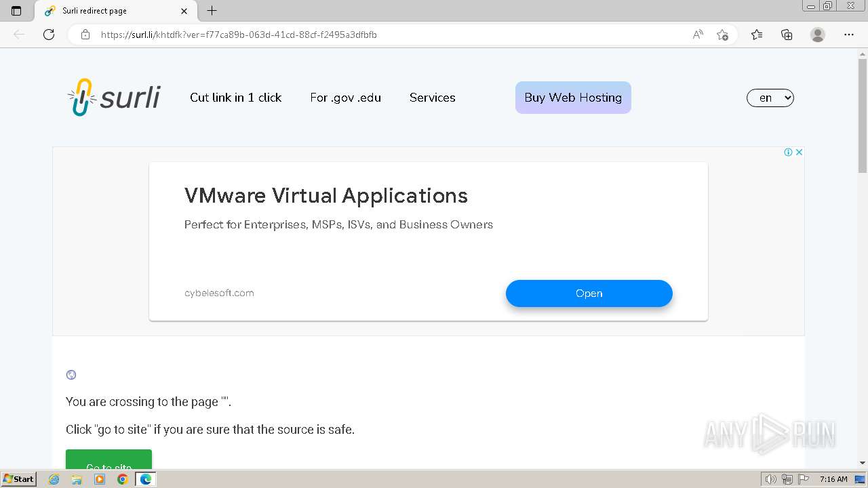This screenshot has width=868, height=488.
Task: Click the vertical scrollbar thumb
Action: click(863, 115)
